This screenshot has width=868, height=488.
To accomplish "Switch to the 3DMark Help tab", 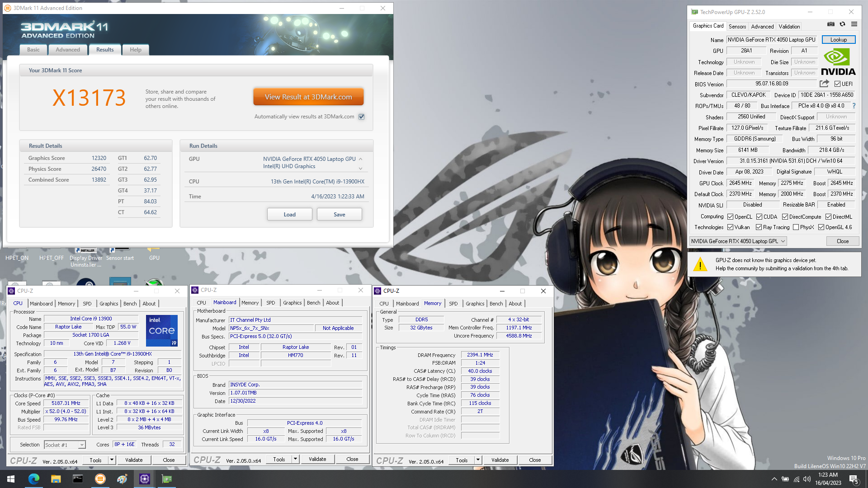I will (x=136, y=50).
